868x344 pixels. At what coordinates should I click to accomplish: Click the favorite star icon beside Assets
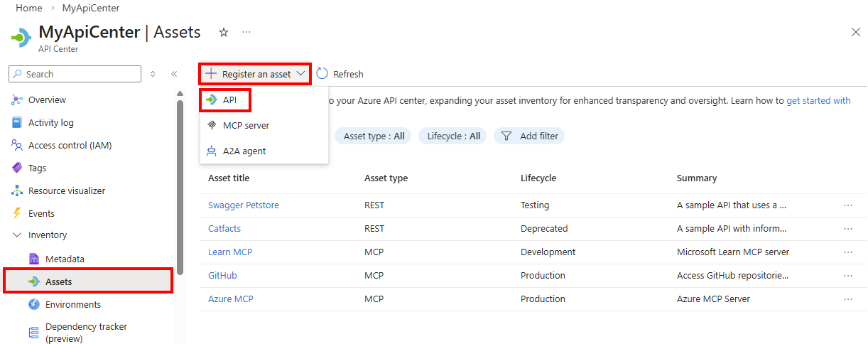pos(224,33)
